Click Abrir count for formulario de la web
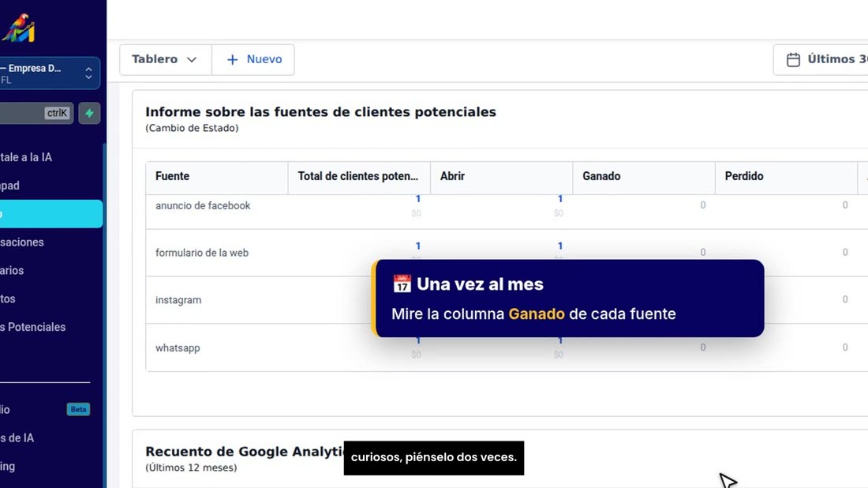868x488 pixels. 560,246
